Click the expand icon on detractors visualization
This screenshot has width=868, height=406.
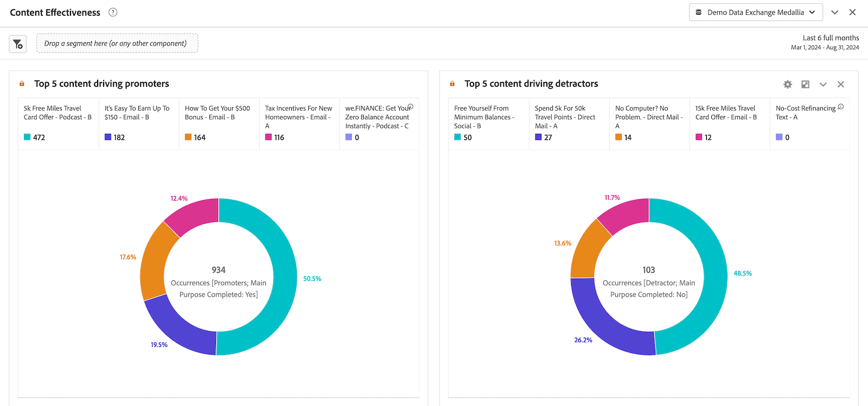806,84
